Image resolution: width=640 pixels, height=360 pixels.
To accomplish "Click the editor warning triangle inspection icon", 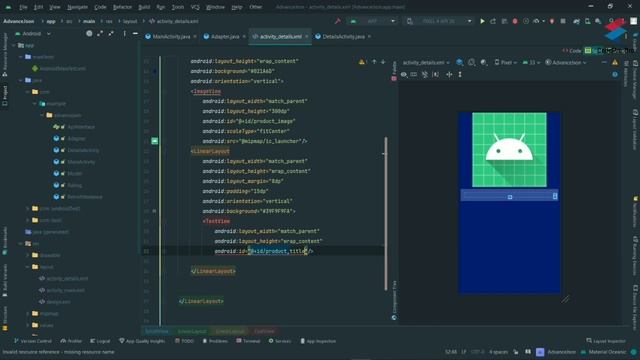I will (362, 62).
